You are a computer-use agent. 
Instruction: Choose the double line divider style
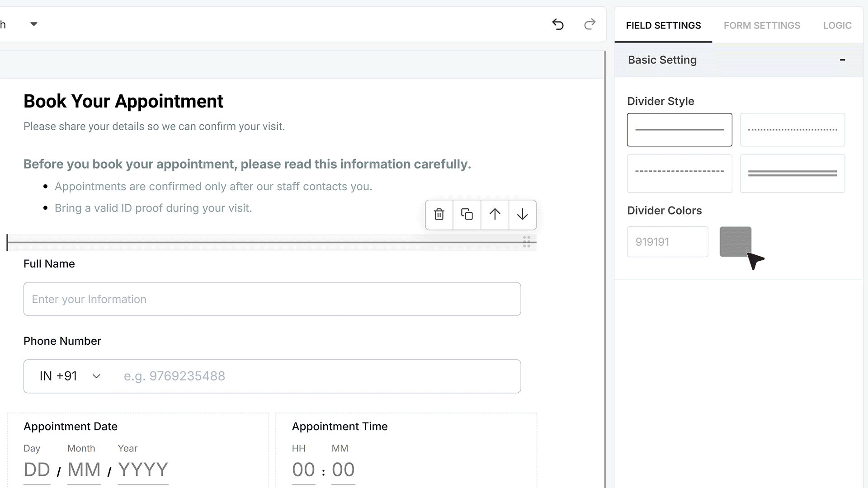pos(793,174)
